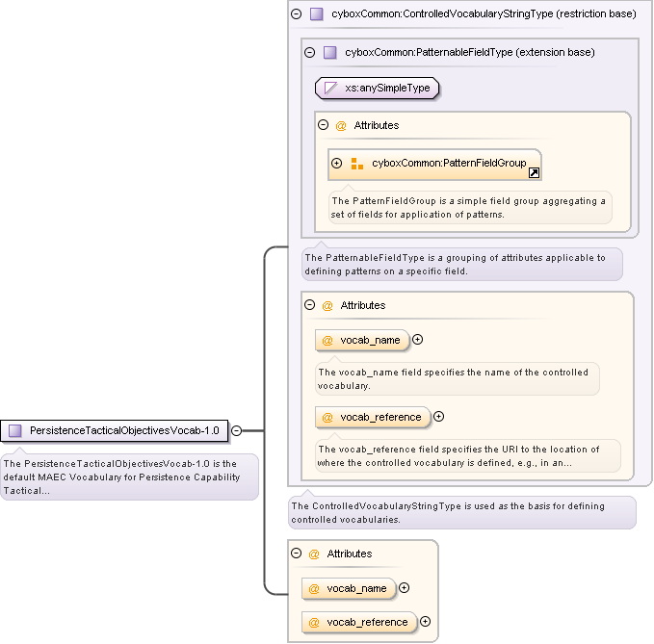Expand the cyboxCommon:PatternFieldGroup node

pyautogui.click(x=337, y=164)
